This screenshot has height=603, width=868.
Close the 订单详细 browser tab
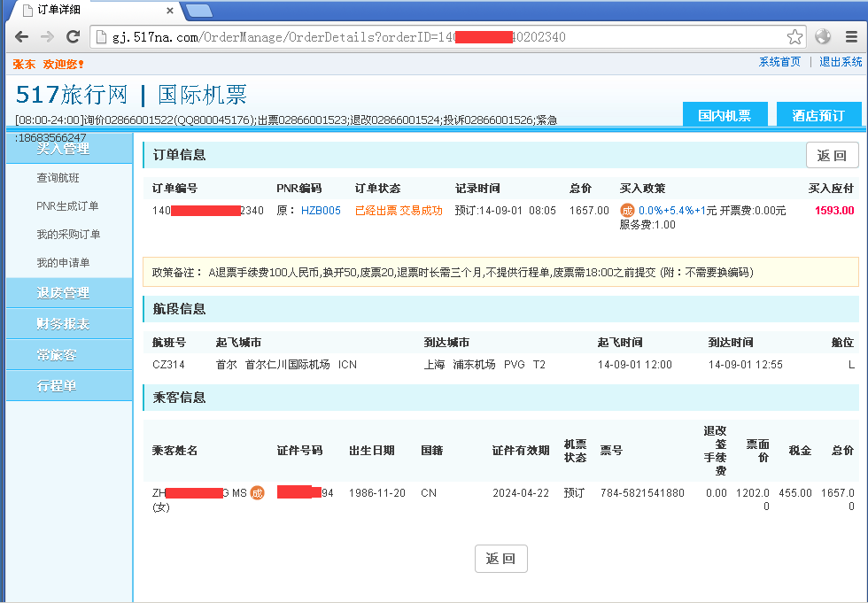click(170, 10)
